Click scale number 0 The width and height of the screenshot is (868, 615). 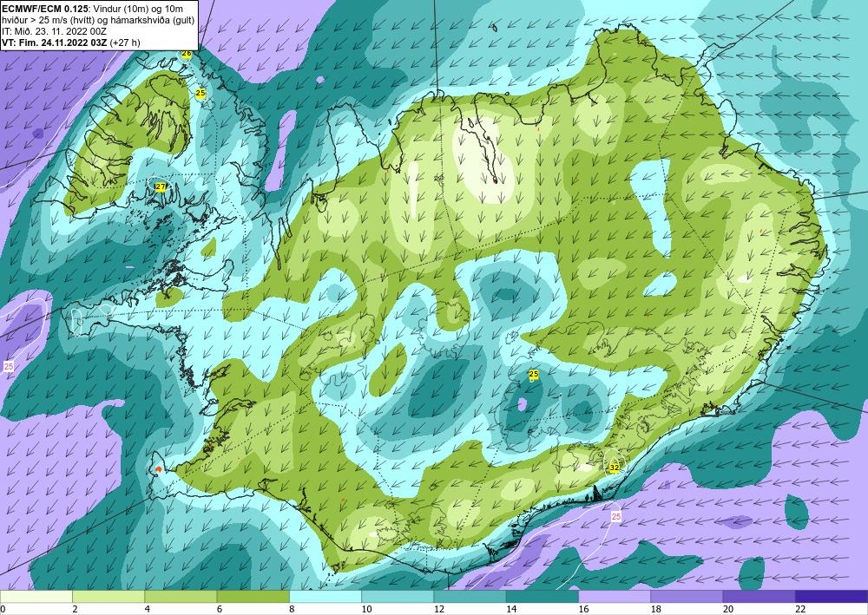pyautogui.click(x=3, y=609)
